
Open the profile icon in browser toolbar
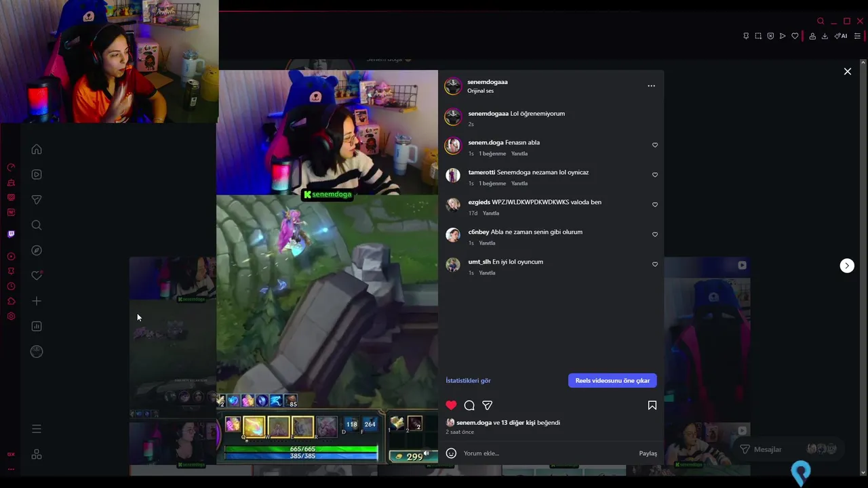pos(812,36)
